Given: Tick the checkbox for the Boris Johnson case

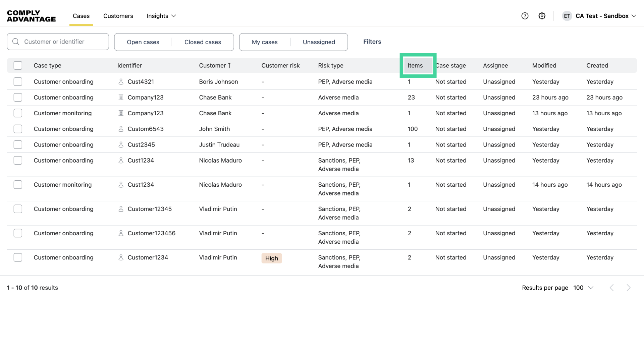Looking at the screenshot, I should pos(18,81).
